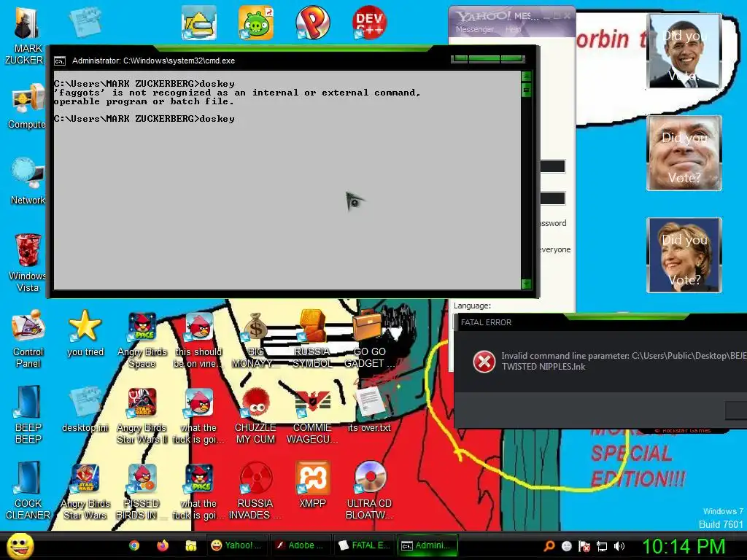Switch to the Yahoo! taskbar button
Image resolution: width=747 pixels, height=560 pixels.
(237, 545)
